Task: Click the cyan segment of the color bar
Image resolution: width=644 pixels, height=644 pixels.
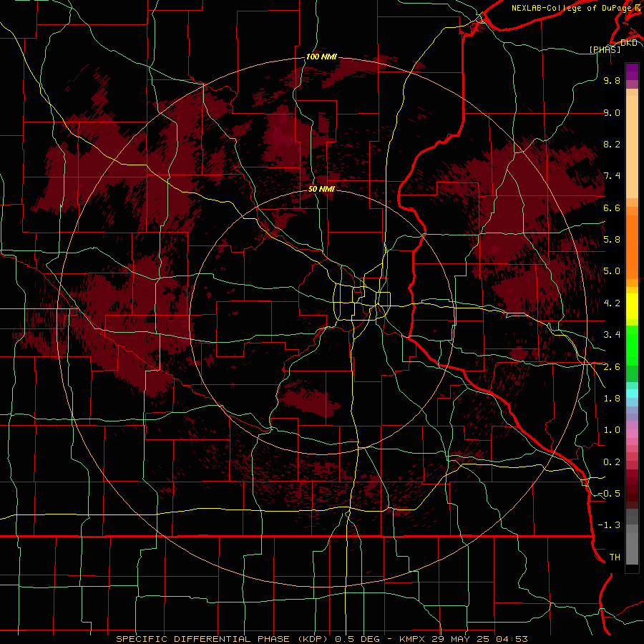Action: [632, 394]
